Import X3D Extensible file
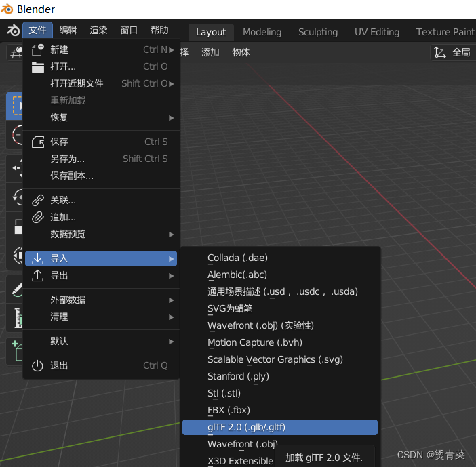 pos(241,461)
